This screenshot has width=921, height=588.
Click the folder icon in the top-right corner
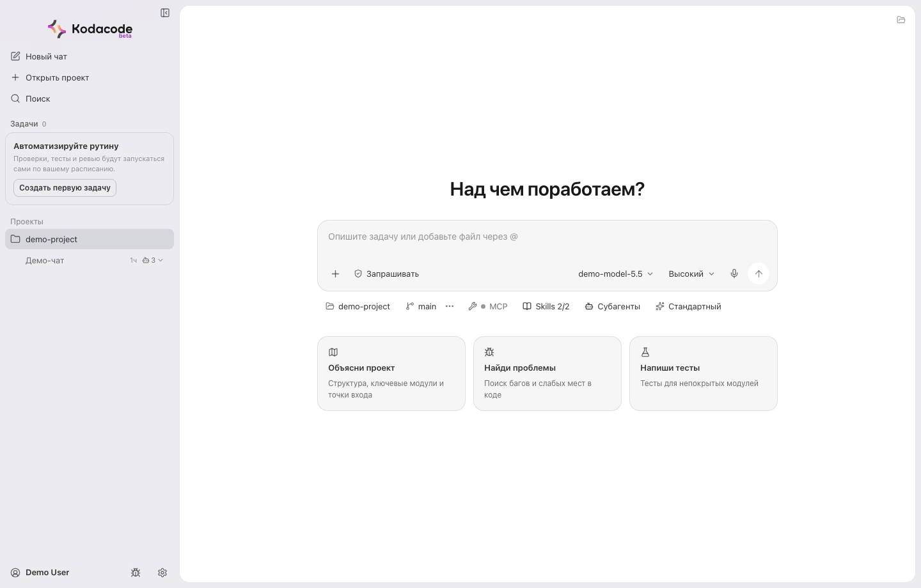tap(901, 20)
